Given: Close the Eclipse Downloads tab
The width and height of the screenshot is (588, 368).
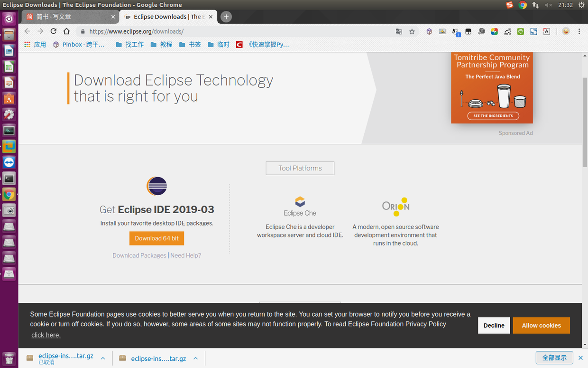Looking at the screenshot, I should pos(211,17).
